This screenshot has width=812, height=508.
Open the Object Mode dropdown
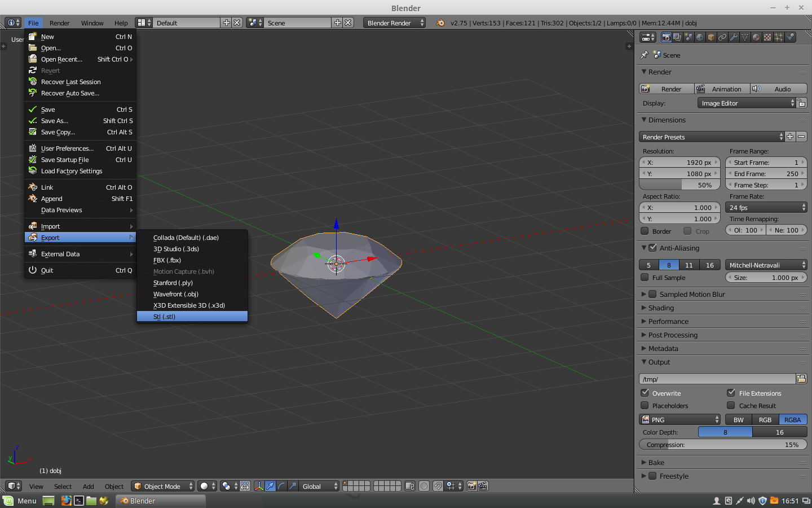(x=162, y=486)
